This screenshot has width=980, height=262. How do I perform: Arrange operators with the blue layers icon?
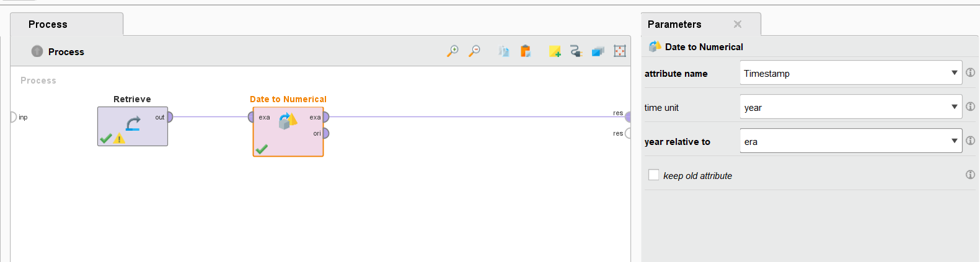click(x=598, y=51)
